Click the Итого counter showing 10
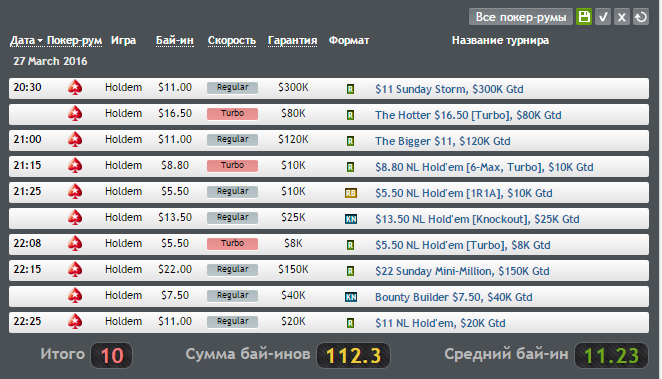Viewport: 662px width, 379px height. click(111, 355)
